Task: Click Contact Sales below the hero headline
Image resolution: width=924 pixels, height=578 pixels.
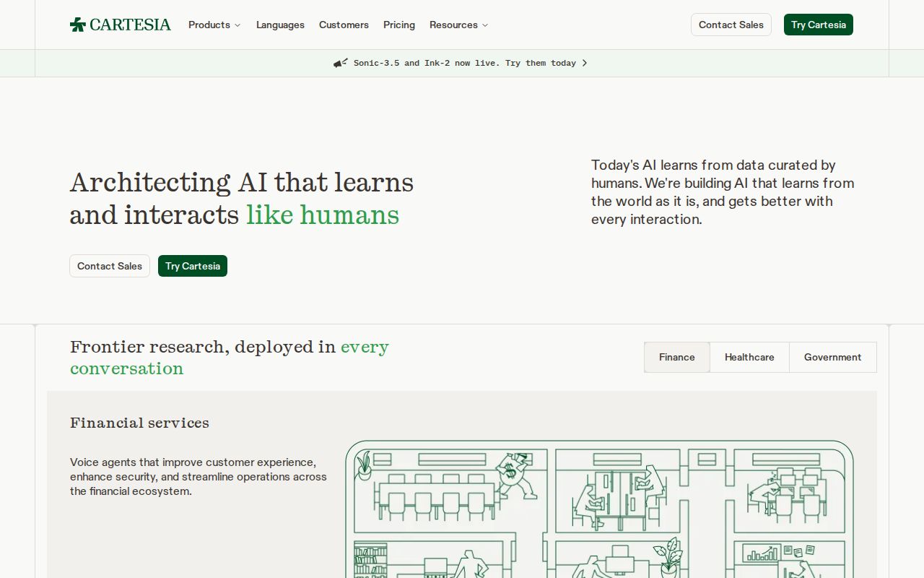Action: [110, 266]
